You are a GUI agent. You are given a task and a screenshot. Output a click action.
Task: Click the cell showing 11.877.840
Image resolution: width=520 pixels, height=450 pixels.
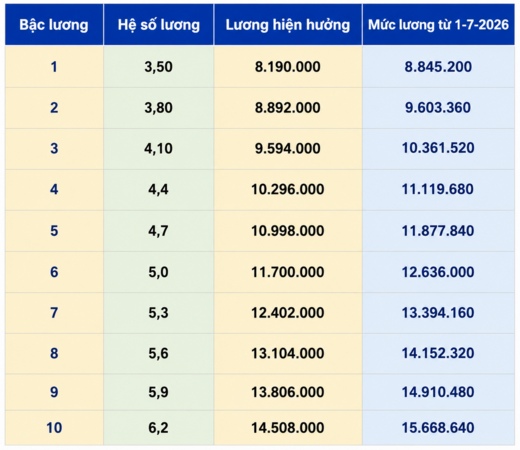point(438,231)
